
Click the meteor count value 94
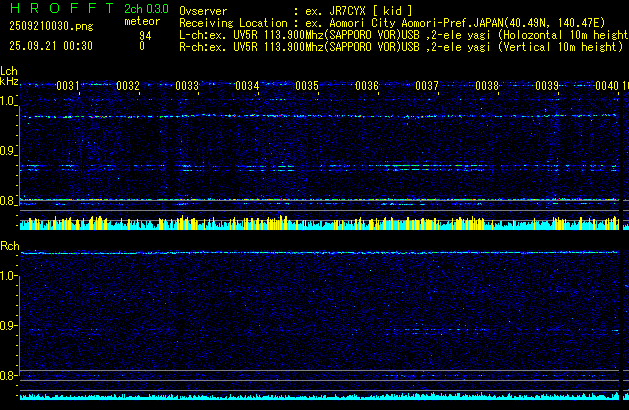coord(145,34)
